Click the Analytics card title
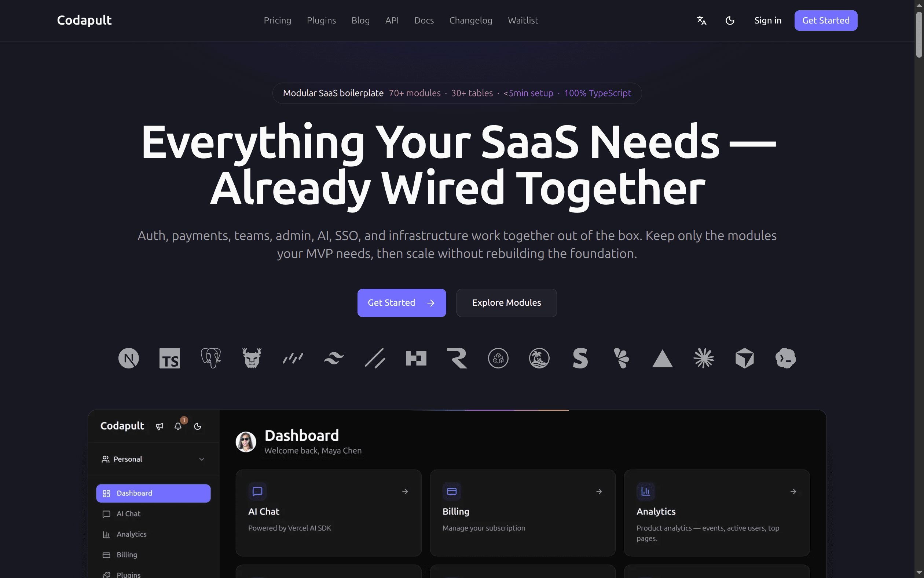The height and width of the screenshot is (578, 924). (656, 512)
